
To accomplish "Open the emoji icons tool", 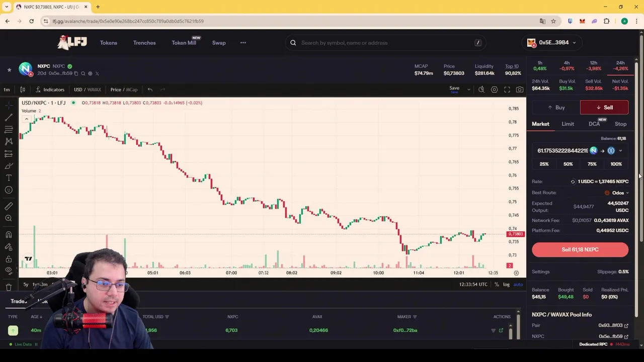I will coord(9,190).
